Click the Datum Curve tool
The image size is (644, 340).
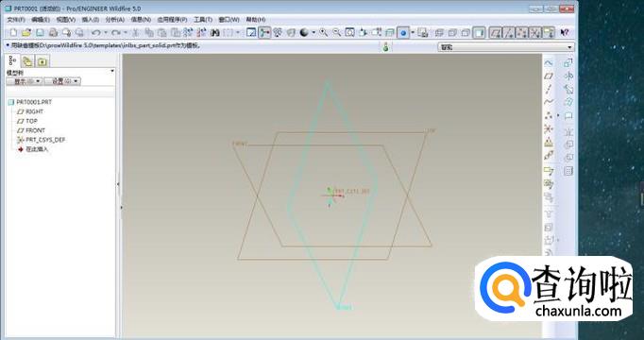[549, 102]
